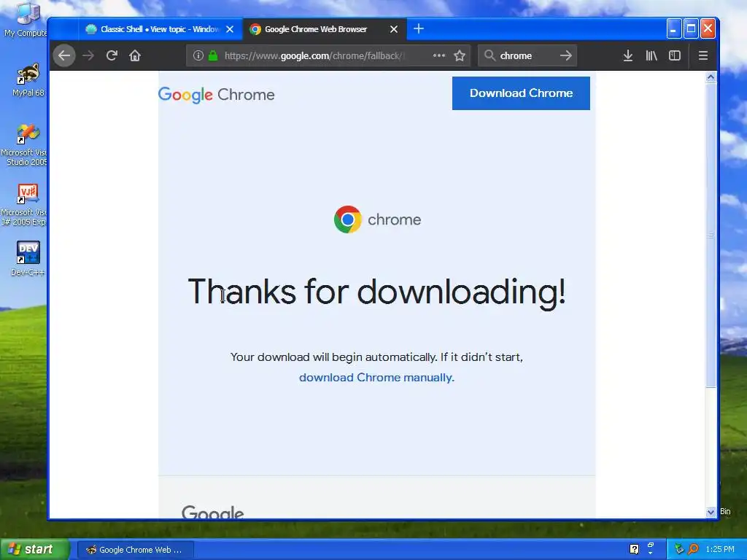Open a new browser tab
The height and width of the screenshot is (560, 747).
418,29
